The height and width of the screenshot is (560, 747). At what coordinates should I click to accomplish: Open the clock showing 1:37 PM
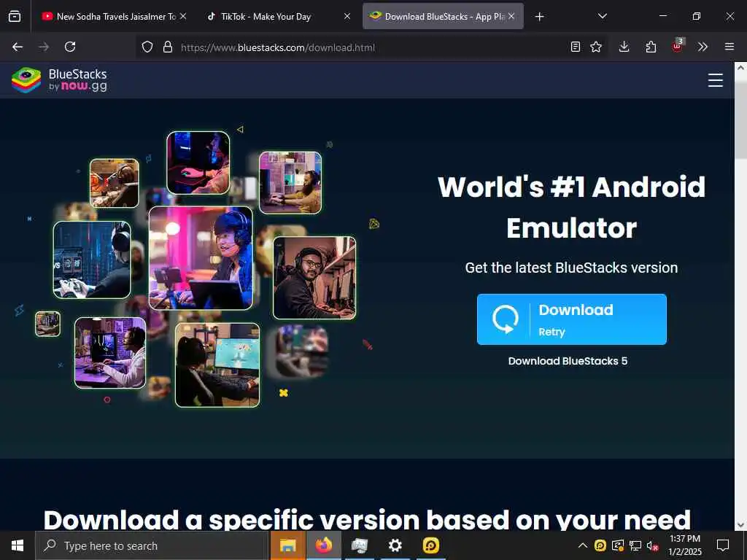click(684, 545)
